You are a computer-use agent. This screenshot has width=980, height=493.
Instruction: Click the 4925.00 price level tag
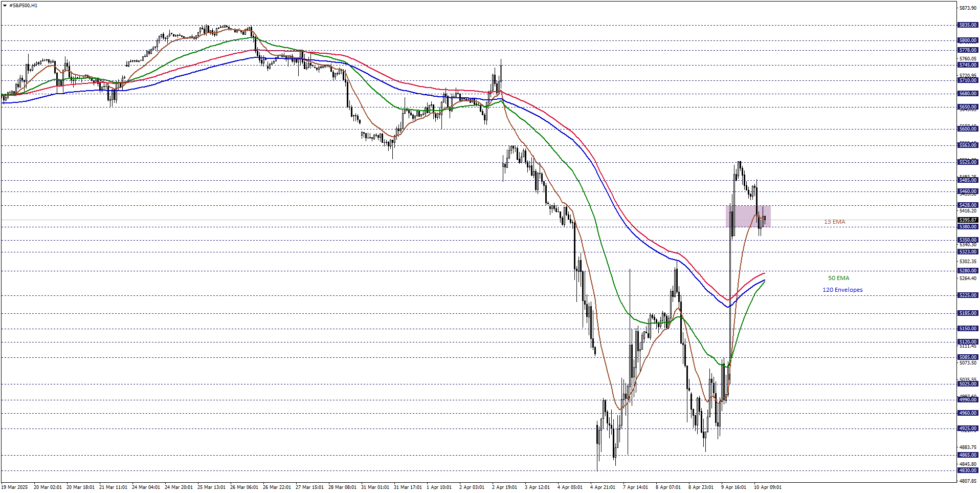[968, 428]
